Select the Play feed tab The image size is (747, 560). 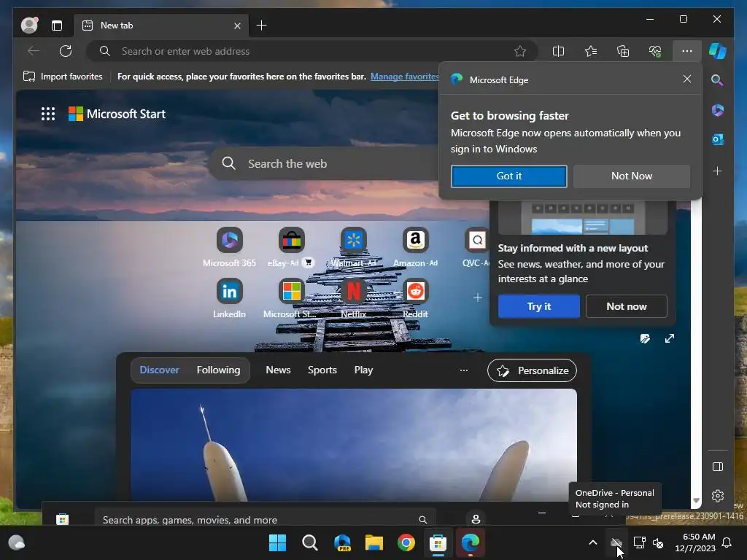[363, 370]
